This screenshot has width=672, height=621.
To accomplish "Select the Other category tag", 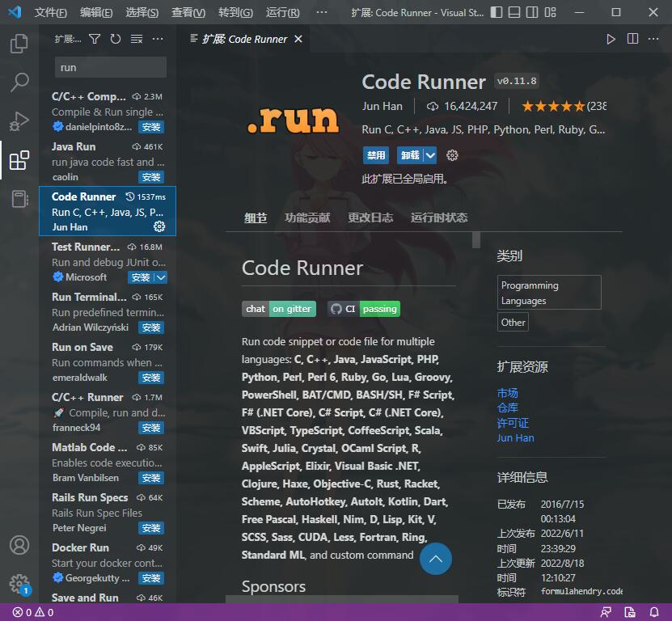I will [513, 323].
